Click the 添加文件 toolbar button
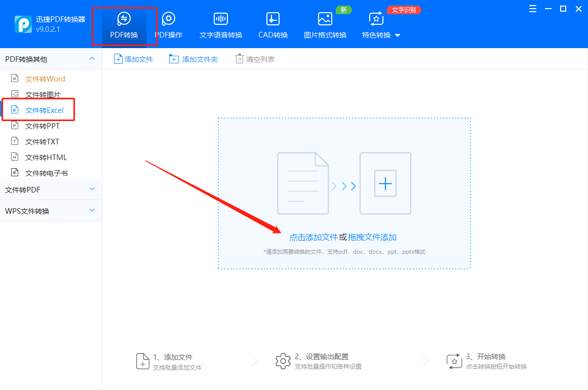This screenshot has width=588, height=390. click(x=134, y=59)
